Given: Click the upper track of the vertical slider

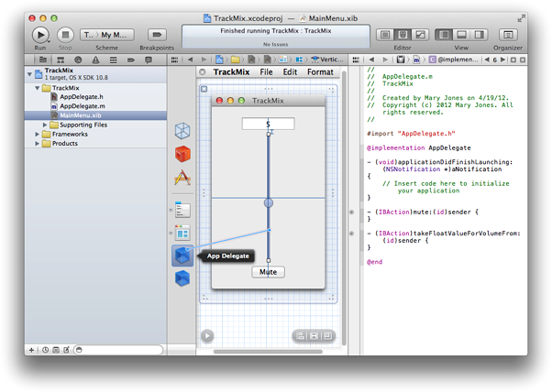Looking at the screenshot, I should [x=269, y=165].
